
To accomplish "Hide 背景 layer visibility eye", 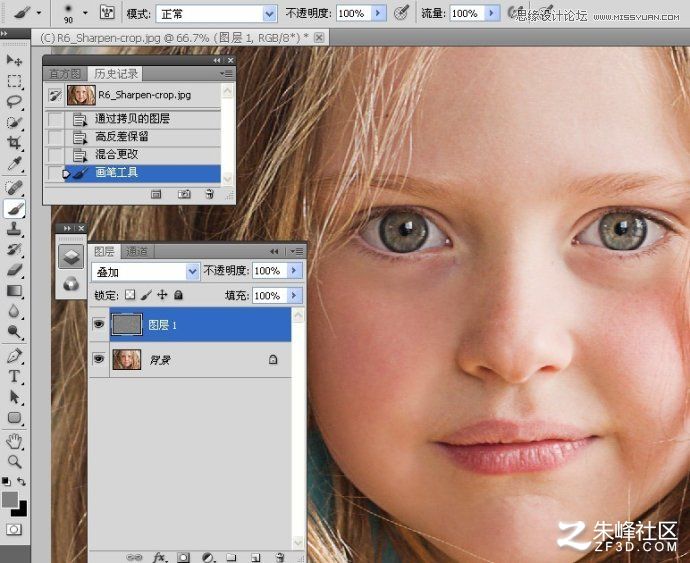I will (99, 359).
